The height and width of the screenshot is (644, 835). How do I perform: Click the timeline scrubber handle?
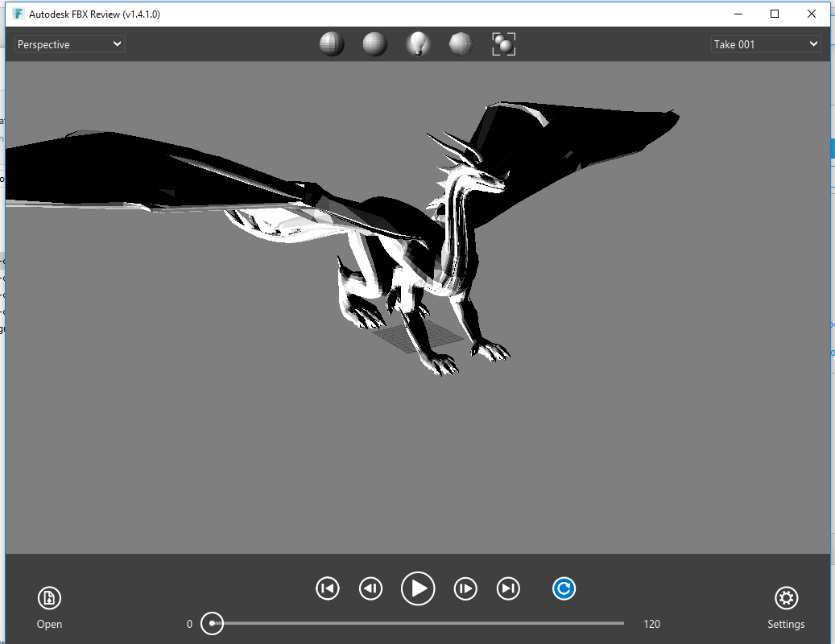(213, 623)
